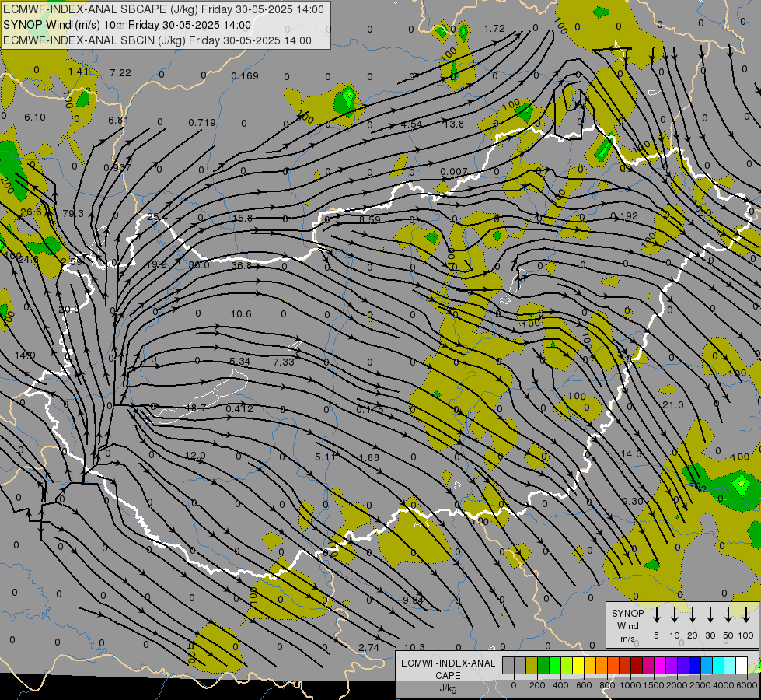Click the 7.33 value on the map
Screen dimensions: 761x700
point(284,362)
